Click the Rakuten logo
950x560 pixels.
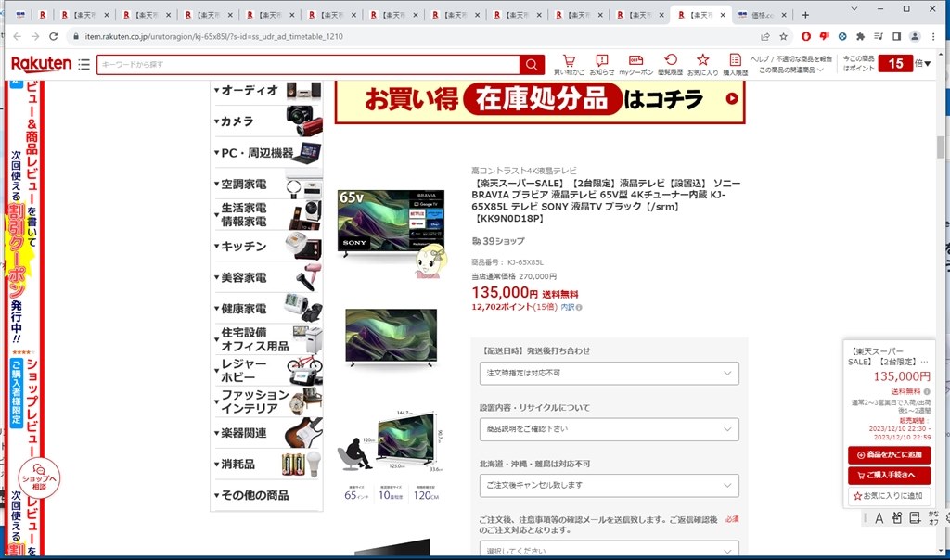41,63
